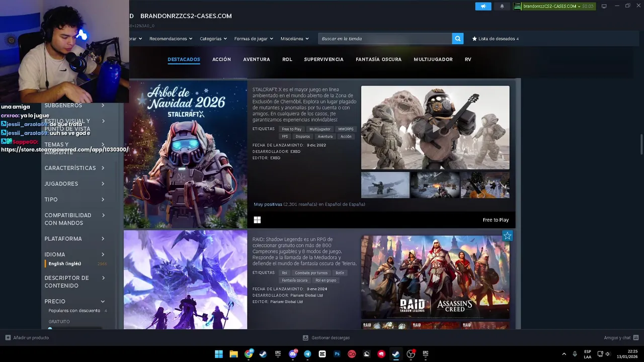Open Google Chrome from the taskbar
Image resolution: width=644 pixels, height=362 pixels.
(249, 354)
